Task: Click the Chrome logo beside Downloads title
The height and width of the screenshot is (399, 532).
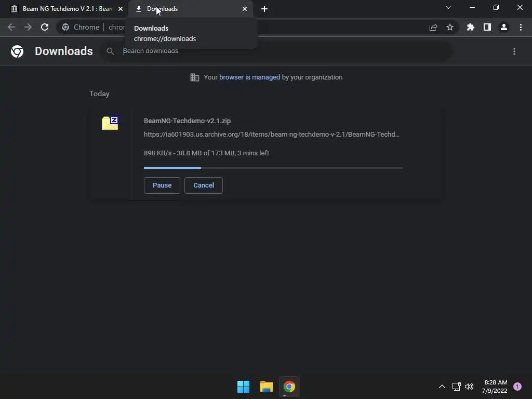Action: click(17, 51)
